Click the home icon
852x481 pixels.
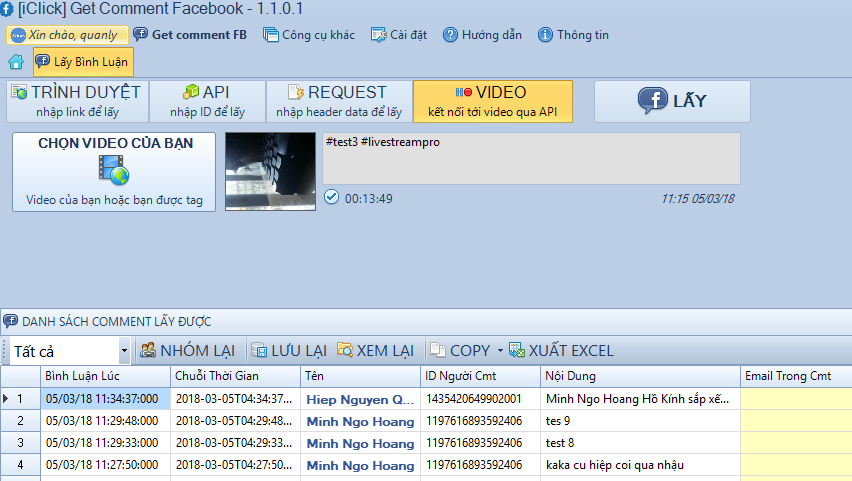coord(16,62)
